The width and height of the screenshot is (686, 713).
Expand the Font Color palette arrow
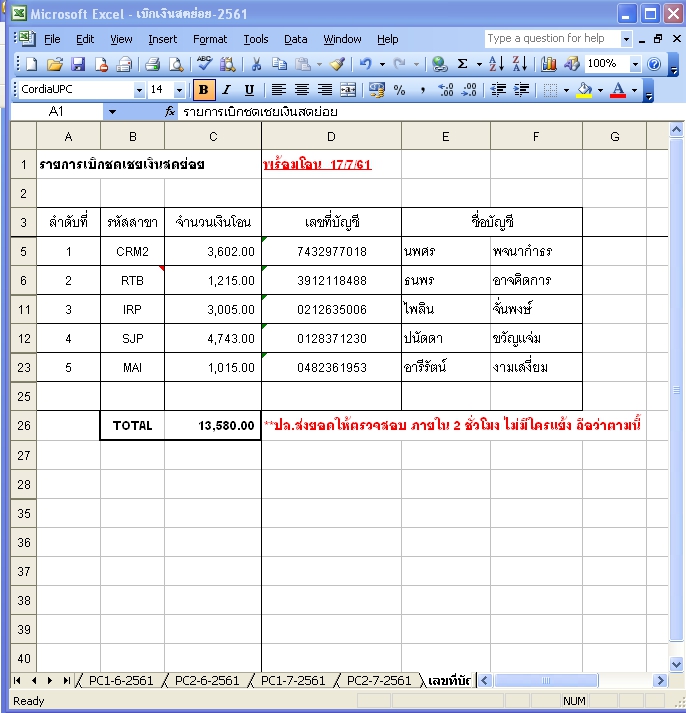pyautogui.click(x=634, y=90)
